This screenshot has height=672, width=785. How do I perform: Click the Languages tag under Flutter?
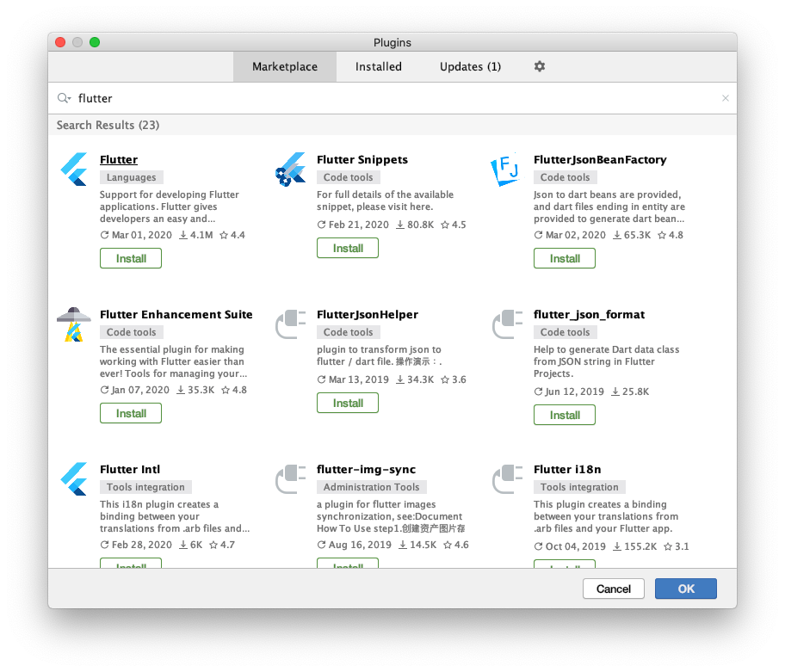[131, 177]
